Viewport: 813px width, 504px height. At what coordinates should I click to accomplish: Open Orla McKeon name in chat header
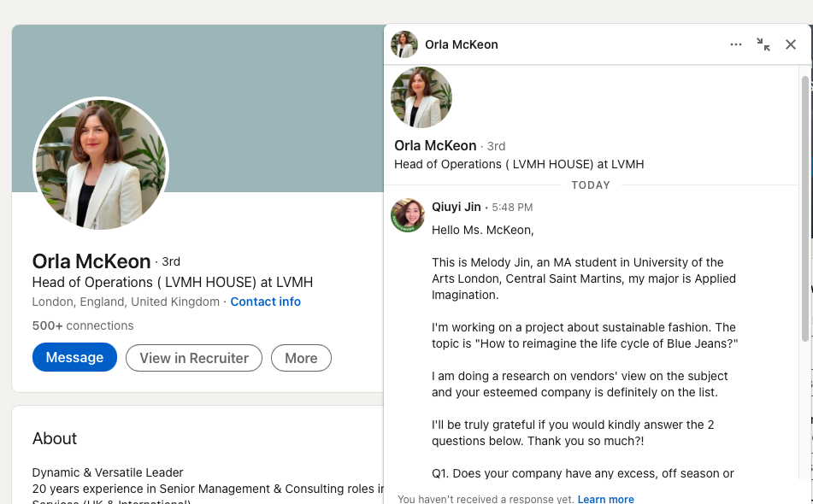click(x=462, y=44)
